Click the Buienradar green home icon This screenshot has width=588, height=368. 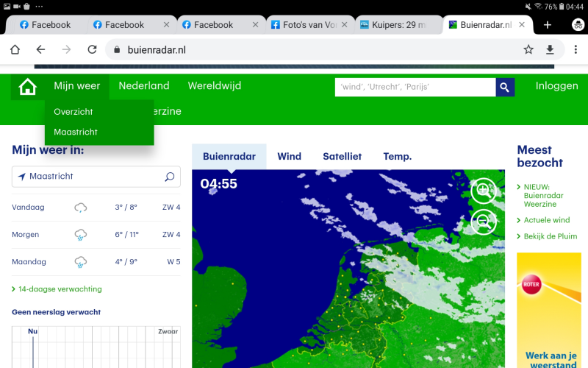[27, 87]
